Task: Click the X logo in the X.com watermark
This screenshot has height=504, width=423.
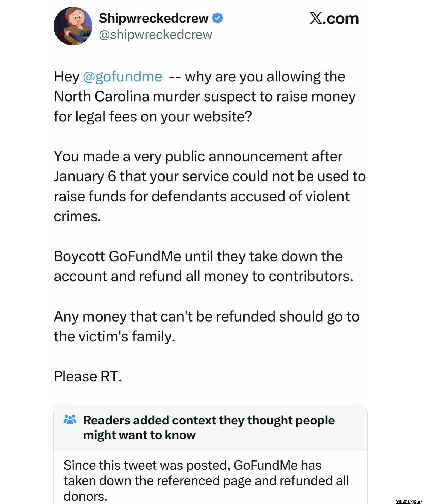Action: [x=316, y=19]
